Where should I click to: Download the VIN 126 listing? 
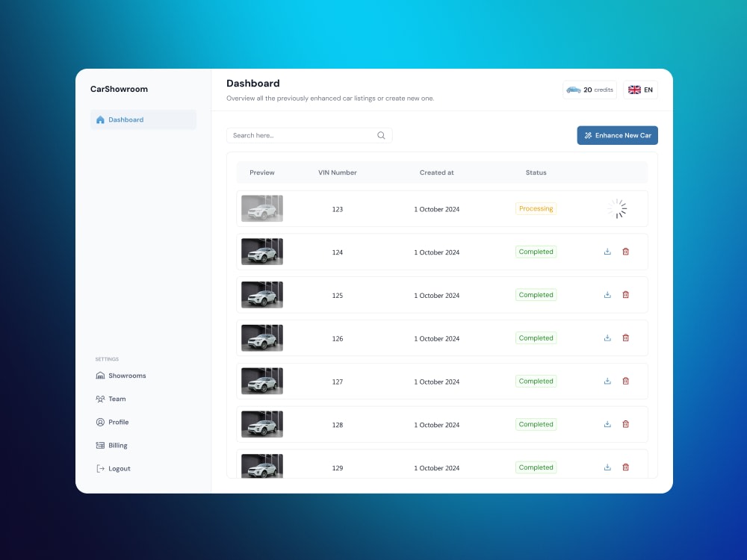point(607,337)
